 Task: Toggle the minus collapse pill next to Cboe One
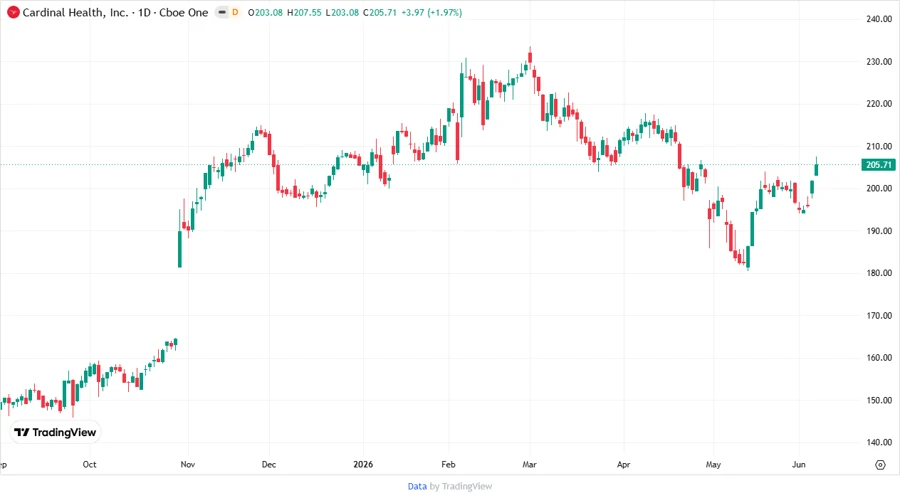tap(222, 12)
